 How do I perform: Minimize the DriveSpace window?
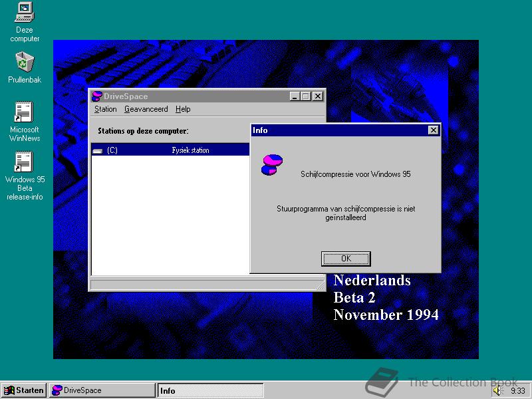(x=295, y=96)
